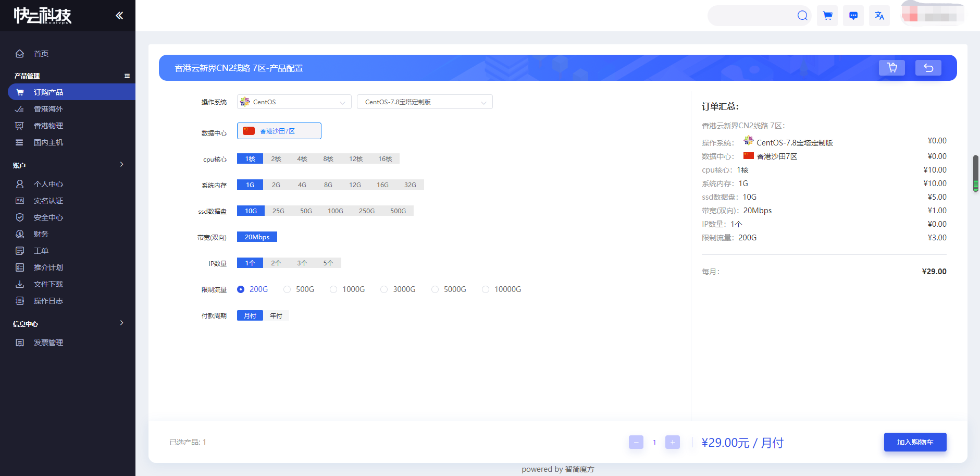
Task: Open the messages chat icon
Action: pyautogui.click(x=853, y=16)
